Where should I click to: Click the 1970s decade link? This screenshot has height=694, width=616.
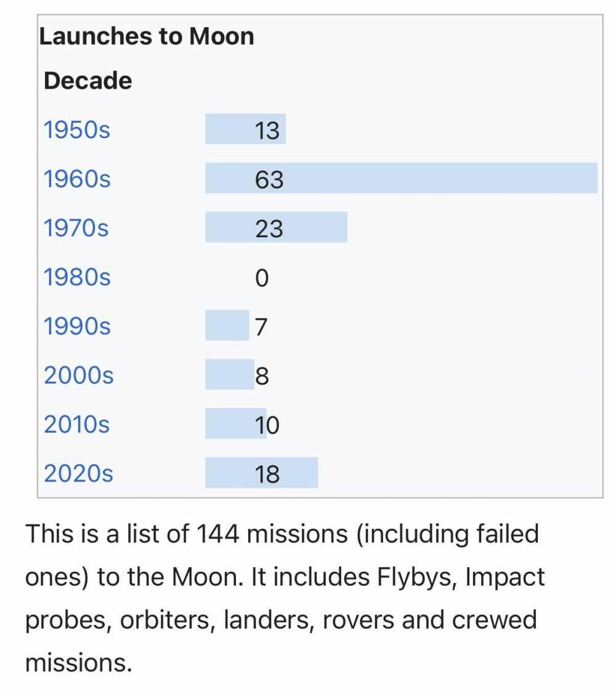coord(76,228)
